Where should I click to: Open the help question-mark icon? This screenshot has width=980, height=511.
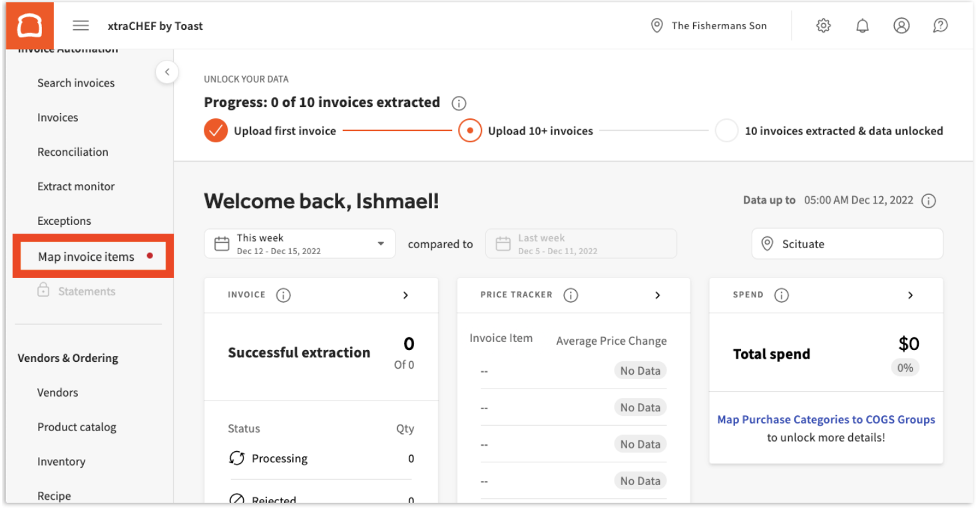pos(940,25)
